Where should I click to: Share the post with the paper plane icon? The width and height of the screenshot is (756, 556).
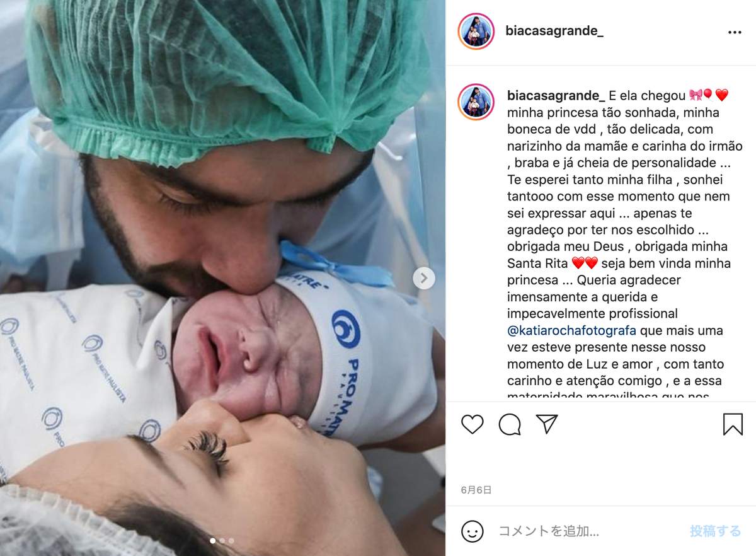point(547,424)
